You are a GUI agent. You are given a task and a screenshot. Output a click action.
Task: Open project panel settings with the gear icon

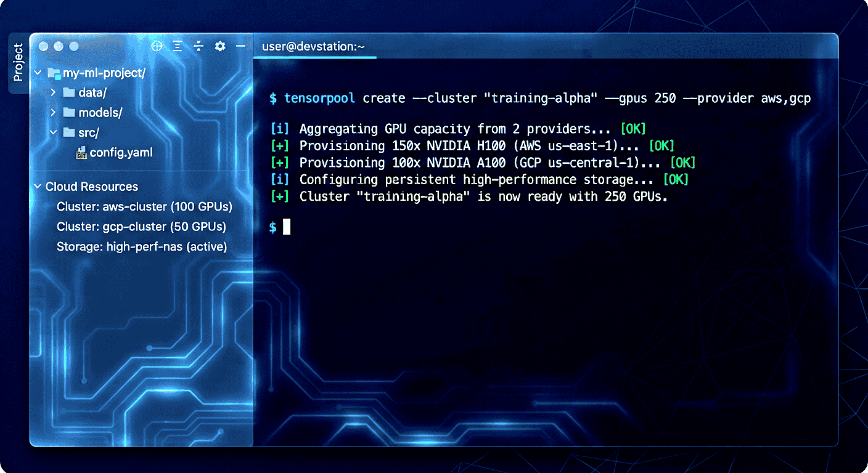pos(220,46)
